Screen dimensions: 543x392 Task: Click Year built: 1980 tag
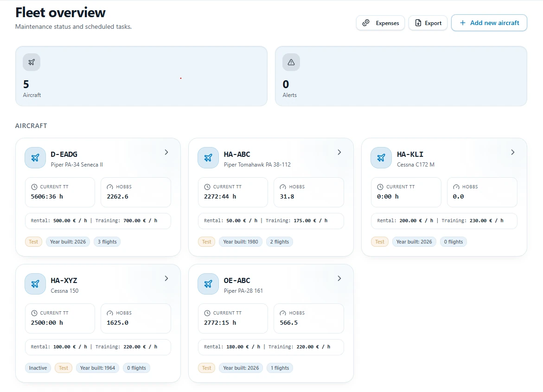pos(241,242)
